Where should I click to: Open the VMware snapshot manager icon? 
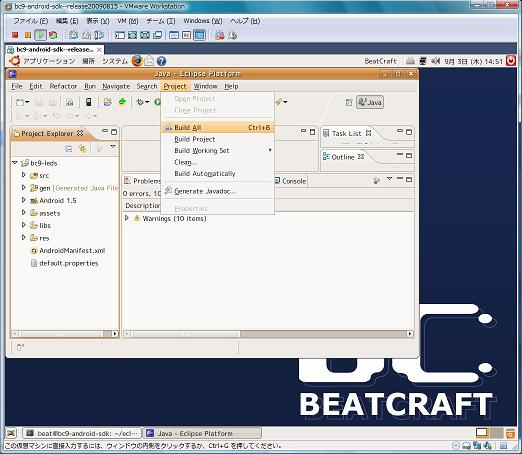click(99, 35)
